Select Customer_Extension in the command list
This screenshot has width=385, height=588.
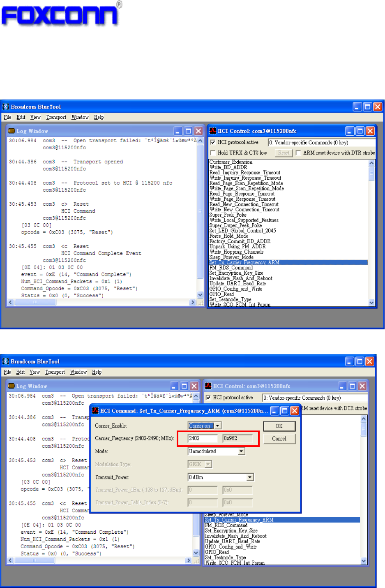pos(231,162)
